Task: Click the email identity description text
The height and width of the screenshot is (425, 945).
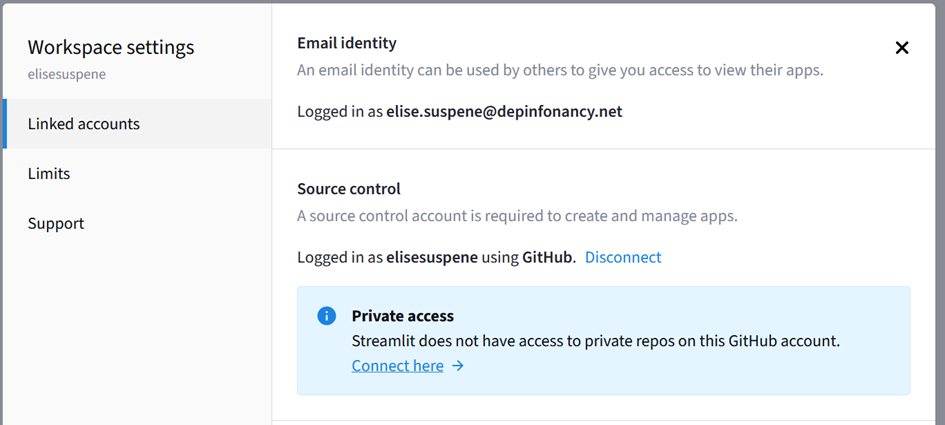Action: pos(560,71)
